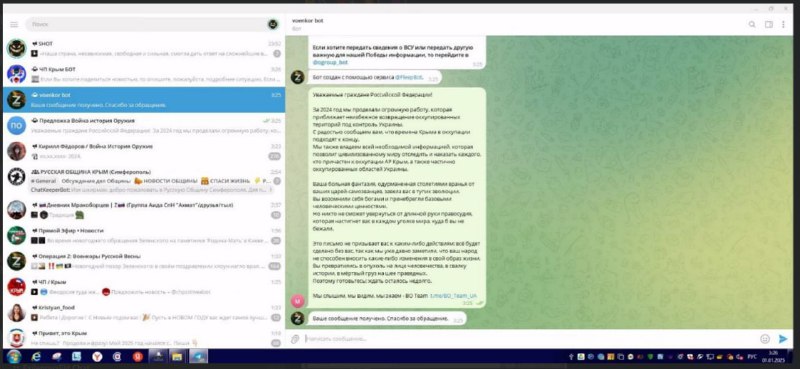Viewport: 800px width, 369px height.
Task: Open the emoji picker
Action: click(x=765, y=338)
